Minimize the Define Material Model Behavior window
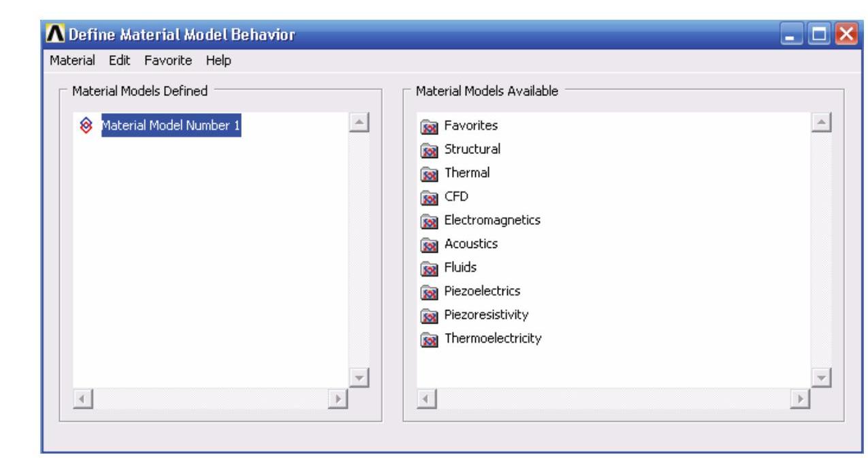 point(792,34)
